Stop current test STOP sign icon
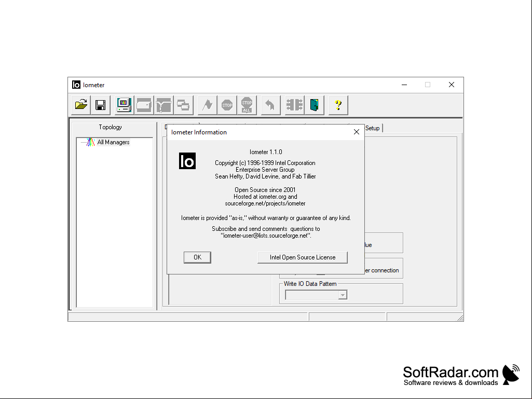Viewport: 532px width, 399px height. click(x=227, y=105)
